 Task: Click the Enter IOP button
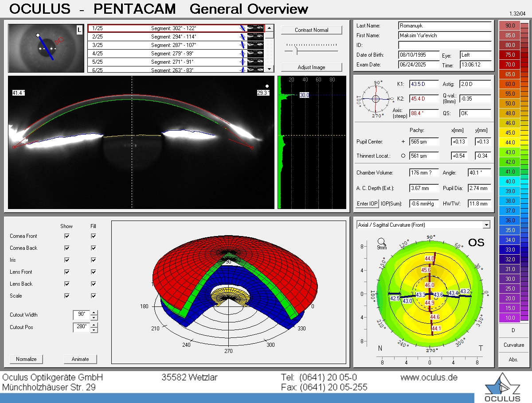pyautogui.click(x=368, y=204)
